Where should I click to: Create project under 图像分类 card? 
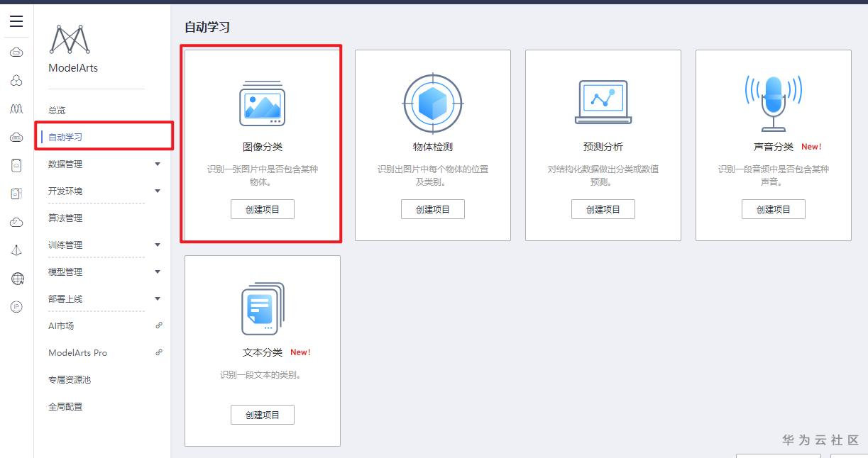pos(263,209)
